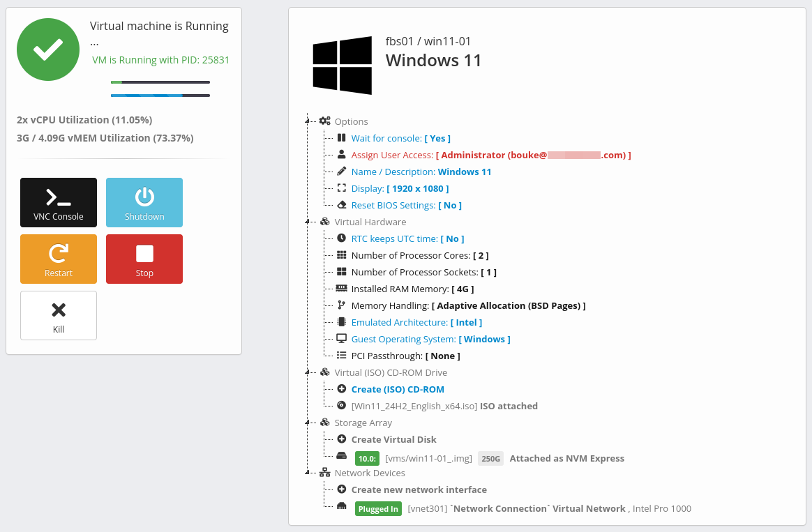Click the memory chip icon beside Installed RAM Memory
The height and width of the screenshot is (532, 812).
point(341,288)
